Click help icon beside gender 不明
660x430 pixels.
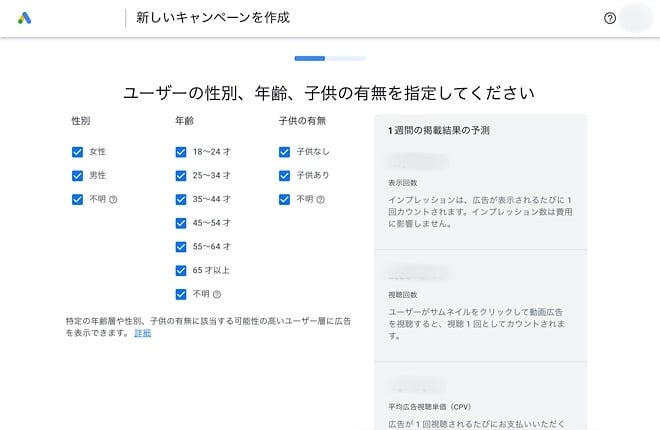pos(113,199)
